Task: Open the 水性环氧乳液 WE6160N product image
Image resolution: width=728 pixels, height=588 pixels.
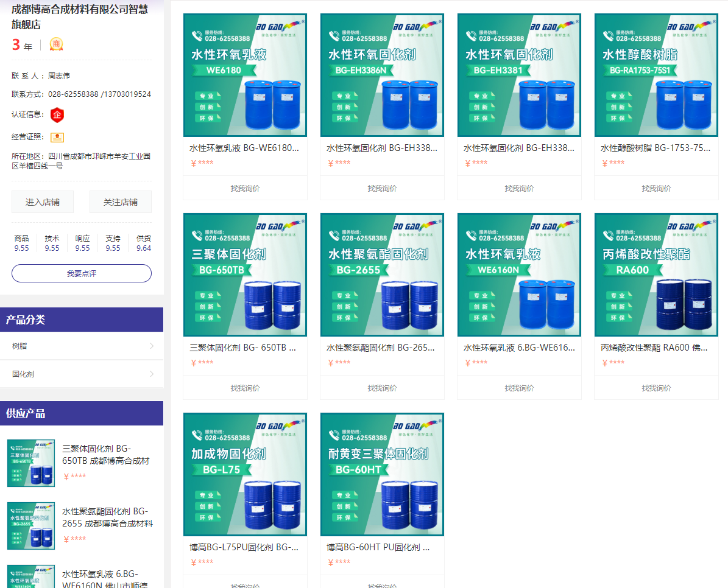Action: click(x=519, y=275)
